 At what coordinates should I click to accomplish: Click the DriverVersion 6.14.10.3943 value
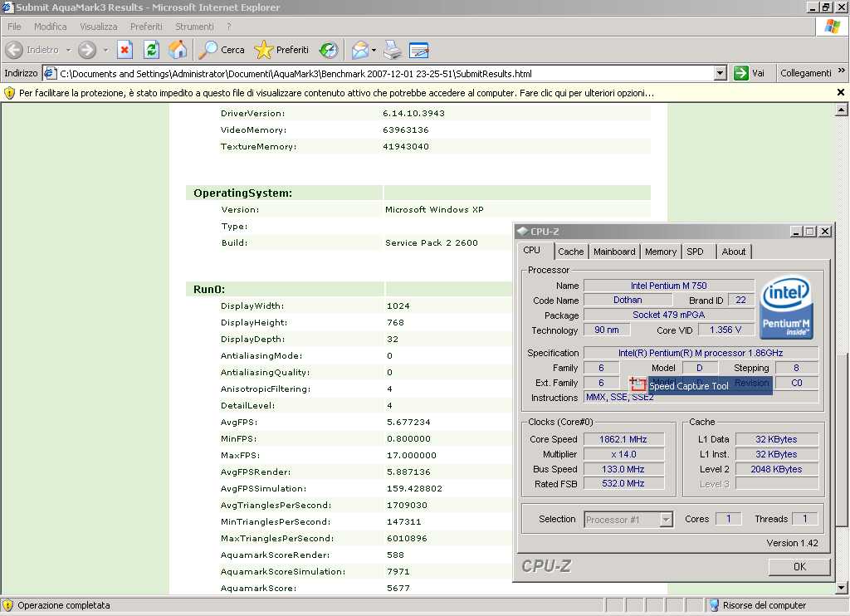coord(413,114)
